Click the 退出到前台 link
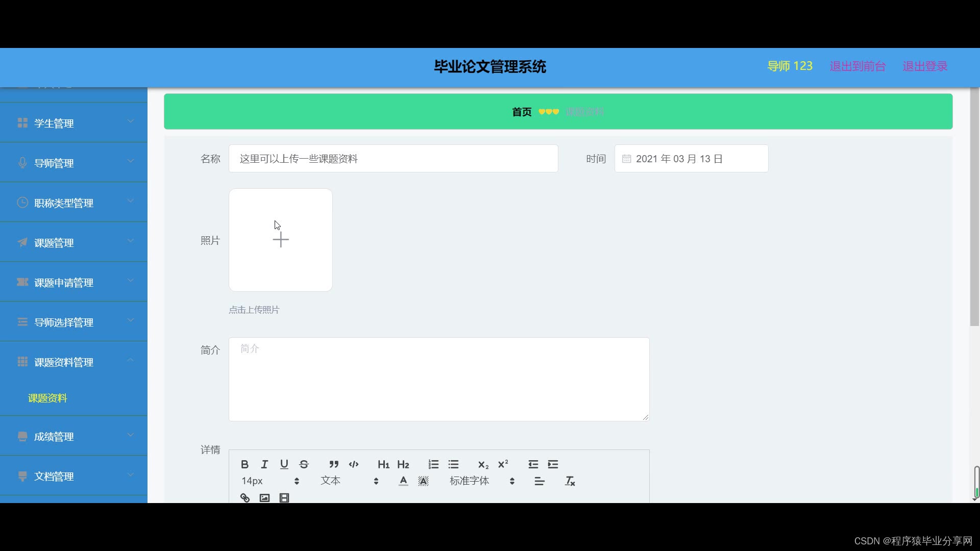This screenshot has height=551, width=980. tap(857, 66)
